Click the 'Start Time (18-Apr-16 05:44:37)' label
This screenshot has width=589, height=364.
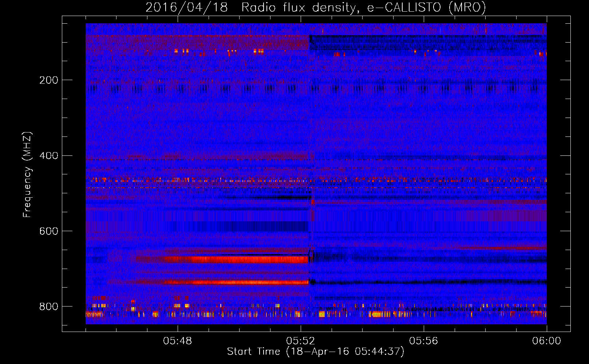point(316,352)
